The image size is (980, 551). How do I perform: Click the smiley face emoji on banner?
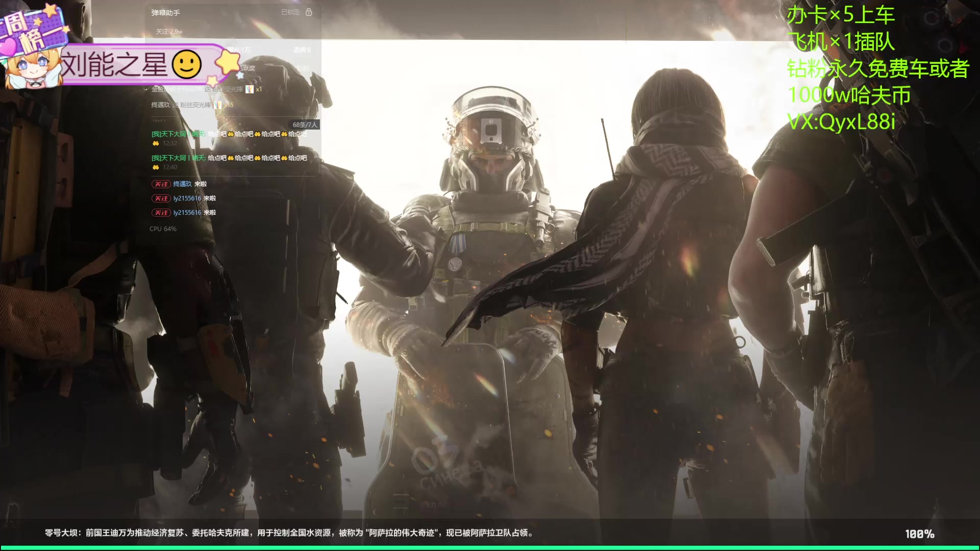[187, 64]
